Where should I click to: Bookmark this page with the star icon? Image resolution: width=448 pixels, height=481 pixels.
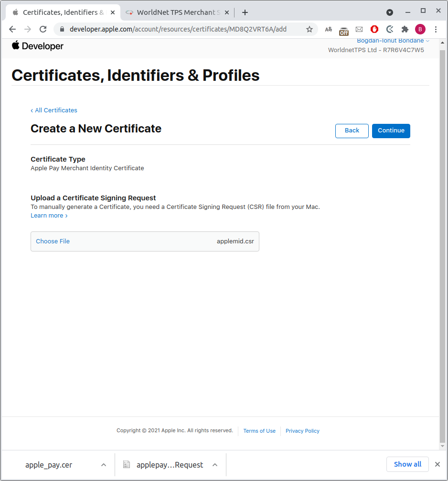click(x=309, y=29)
